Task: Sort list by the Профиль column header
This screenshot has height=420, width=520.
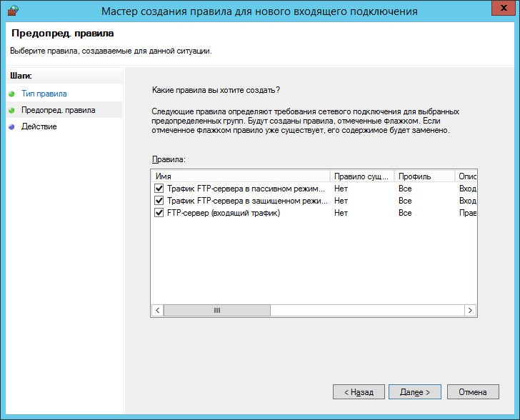Action: (x=424, y=176)
